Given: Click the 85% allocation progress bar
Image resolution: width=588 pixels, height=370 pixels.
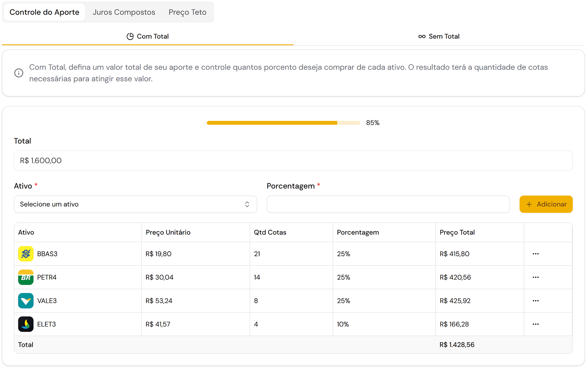Looking at the screenshot, I should coord(283,123).
